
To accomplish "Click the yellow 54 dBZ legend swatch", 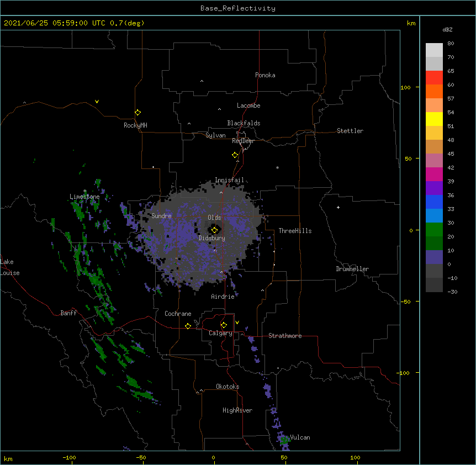I will pyautogui.click(x=434, y=119).
